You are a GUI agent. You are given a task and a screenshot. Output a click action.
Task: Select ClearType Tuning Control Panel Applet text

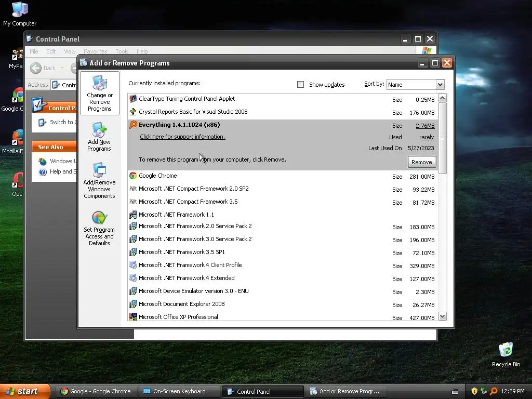pos(187,99)
